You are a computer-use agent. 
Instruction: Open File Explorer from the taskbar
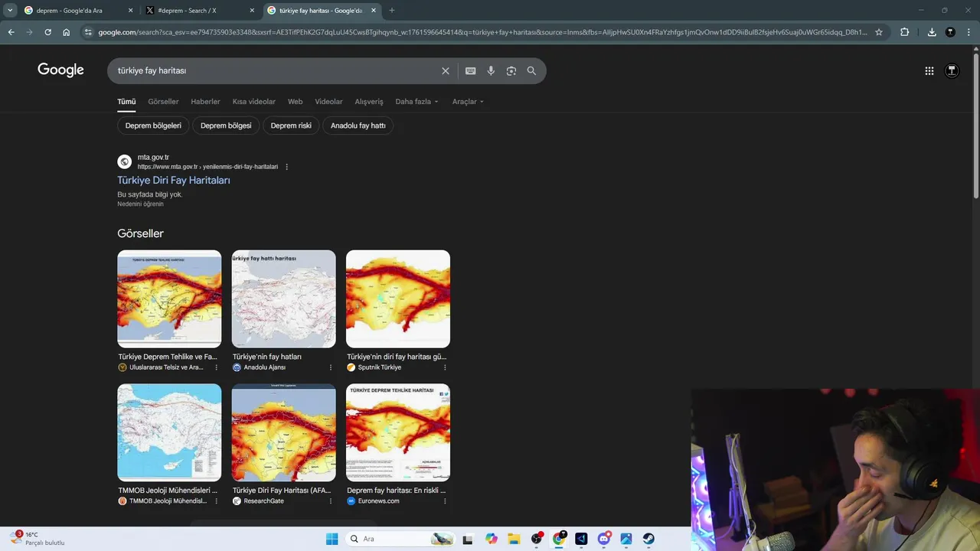click(x=514, y=539)
